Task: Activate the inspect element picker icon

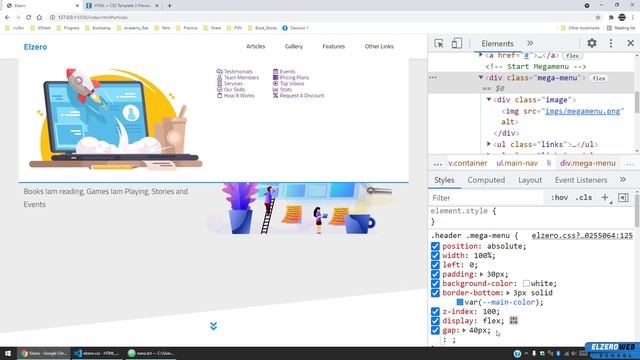Action: pyautogui.click(x=439, y=43)
